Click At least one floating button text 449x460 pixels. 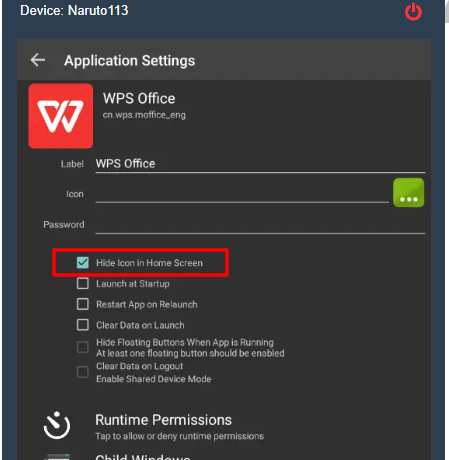[x=190, y=353]
